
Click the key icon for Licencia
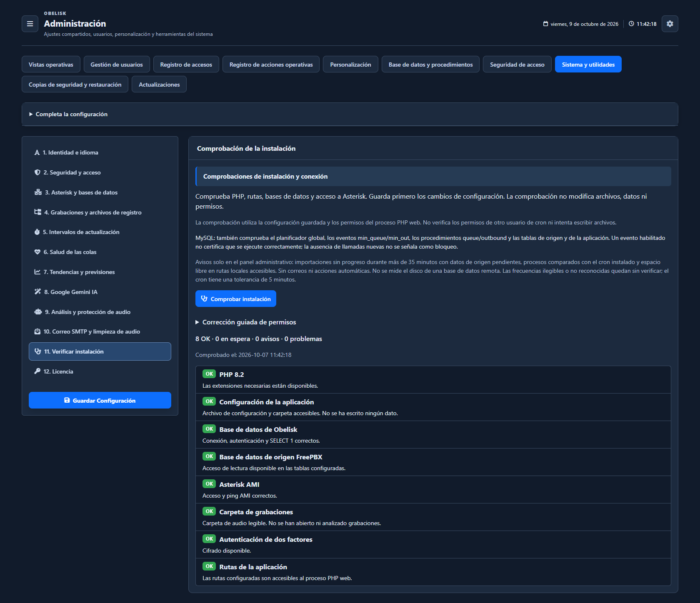(x=37, y=371)
